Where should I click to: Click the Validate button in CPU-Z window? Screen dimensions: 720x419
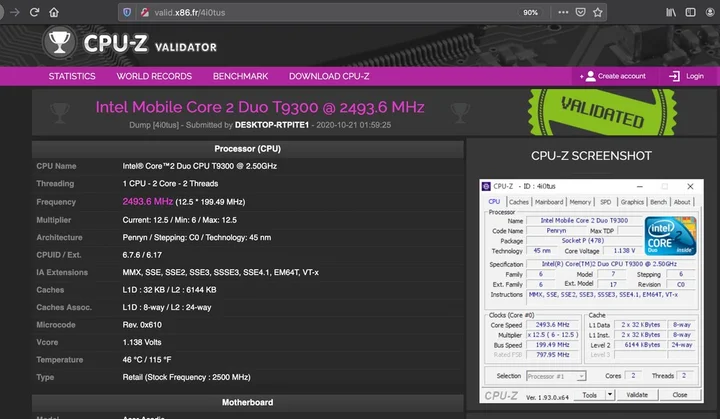click(637, 395)
